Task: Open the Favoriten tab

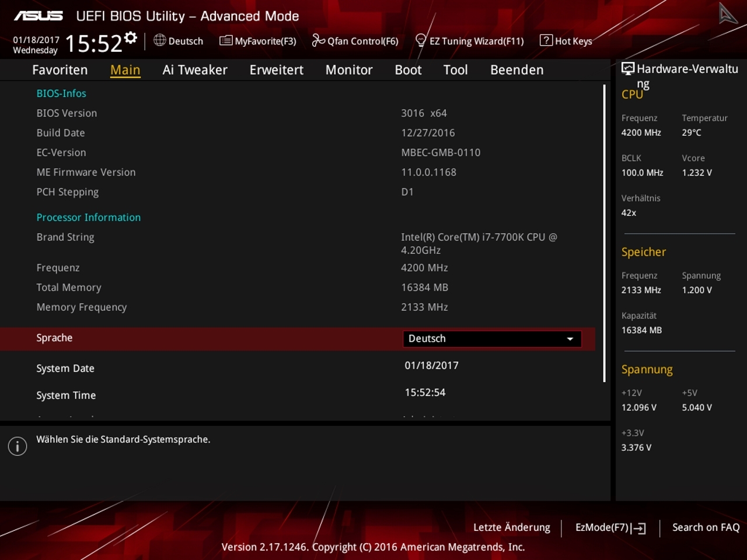Action: [60, 70]
